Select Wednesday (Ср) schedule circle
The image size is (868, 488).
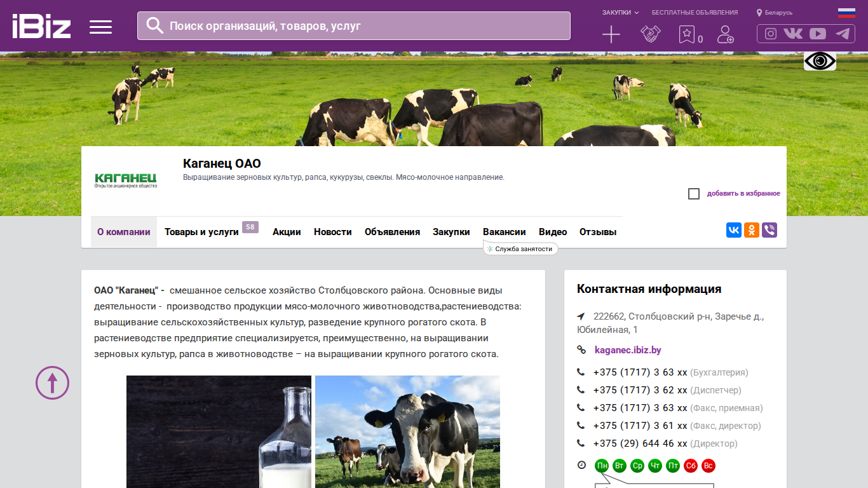click(x=637, y=466)
